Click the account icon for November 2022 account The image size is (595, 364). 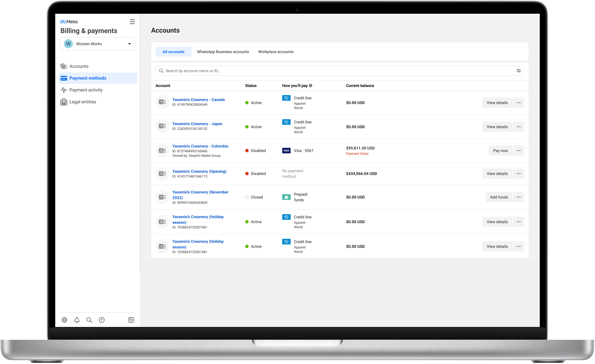pyautogui.click(x=162, y=197)
